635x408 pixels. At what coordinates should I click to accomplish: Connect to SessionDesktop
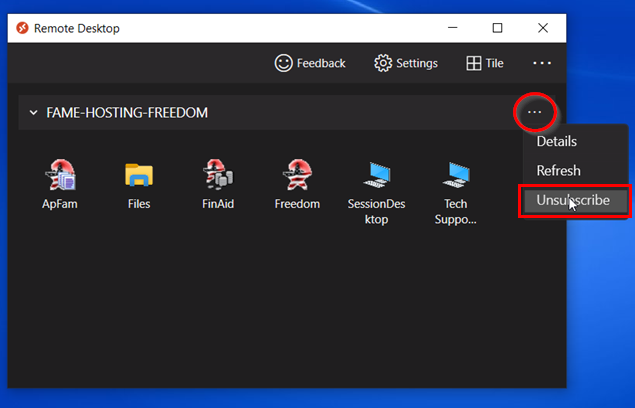(x=377, y=192)
